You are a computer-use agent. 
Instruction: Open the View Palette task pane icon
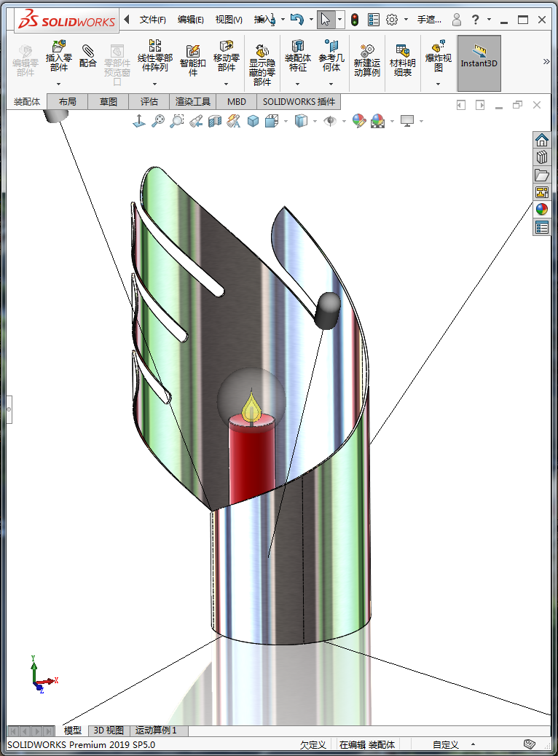click(541, 192)
